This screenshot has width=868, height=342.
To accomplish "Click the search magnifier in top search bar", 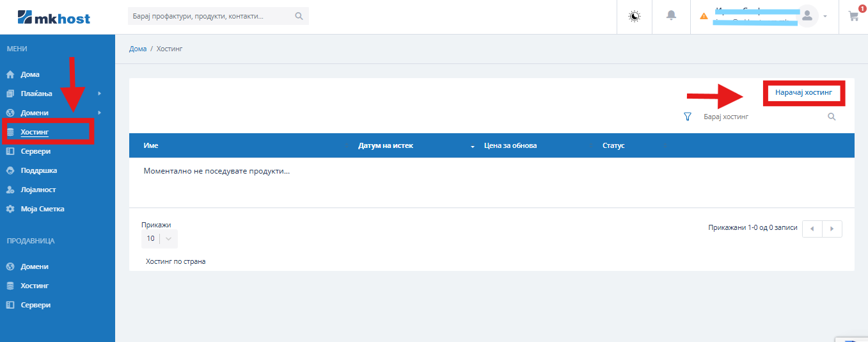I will coord(299,16).
